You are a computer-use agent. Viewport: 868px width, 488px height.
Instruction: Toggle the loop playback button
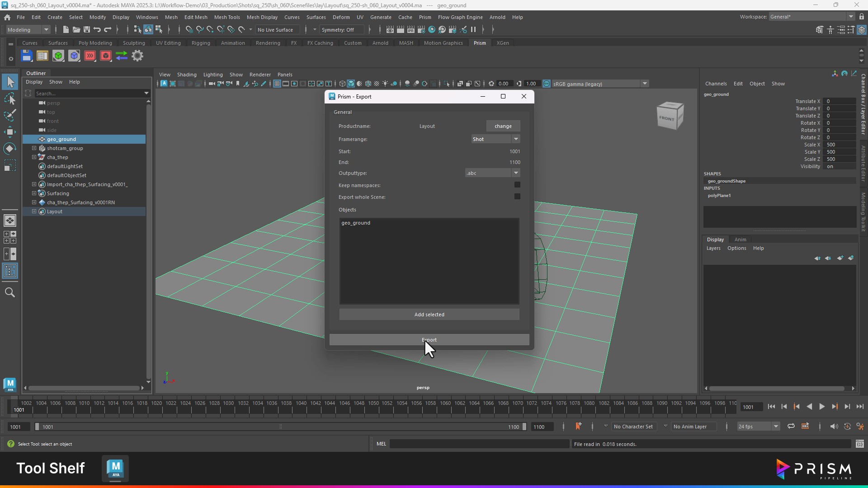click(791, 427)
